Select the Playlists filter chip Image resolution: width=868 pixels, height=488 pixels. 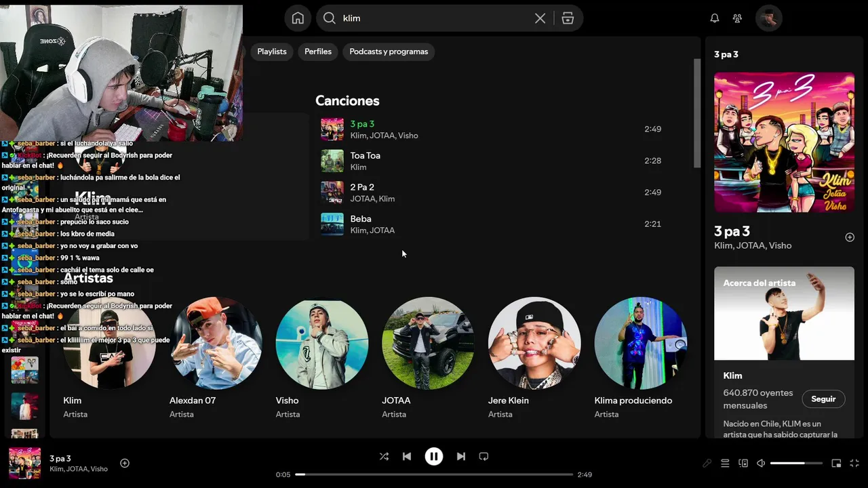point(272,52)
